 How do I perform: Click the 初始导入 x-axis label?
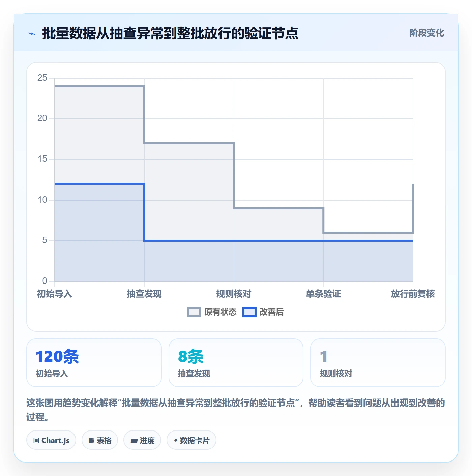click(x=55, y=294)
